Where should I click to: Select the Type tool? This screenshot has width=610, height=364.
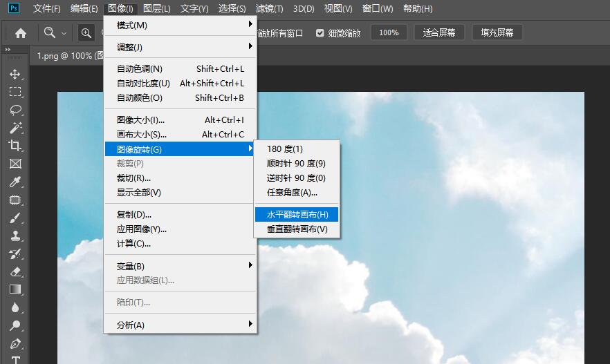[15, 360]
